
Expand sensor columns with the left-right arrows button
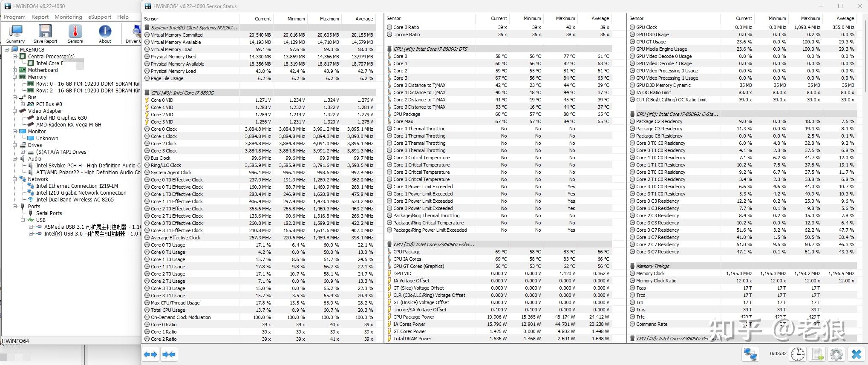point(151,354)
